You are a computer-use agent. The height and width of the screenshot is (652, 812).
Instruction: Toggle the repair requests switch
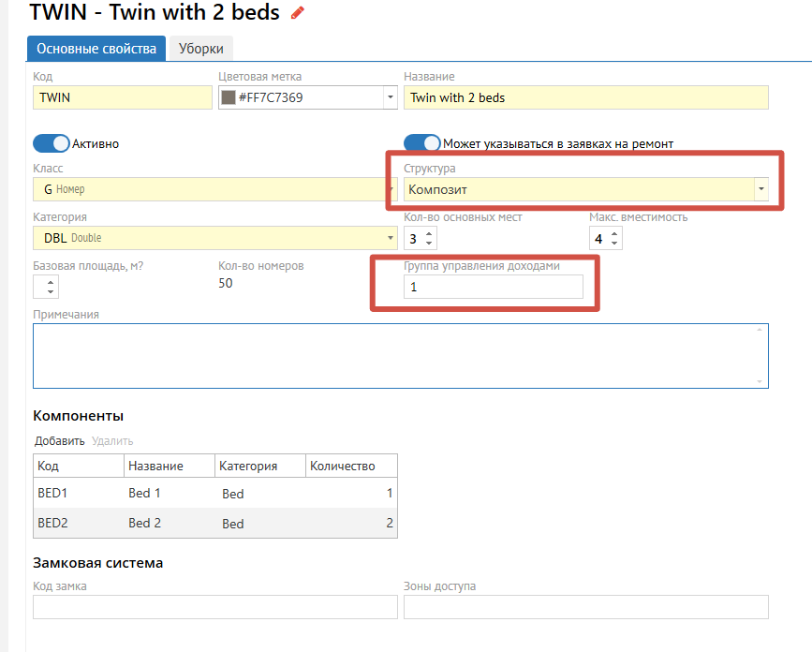pos(422,143)
